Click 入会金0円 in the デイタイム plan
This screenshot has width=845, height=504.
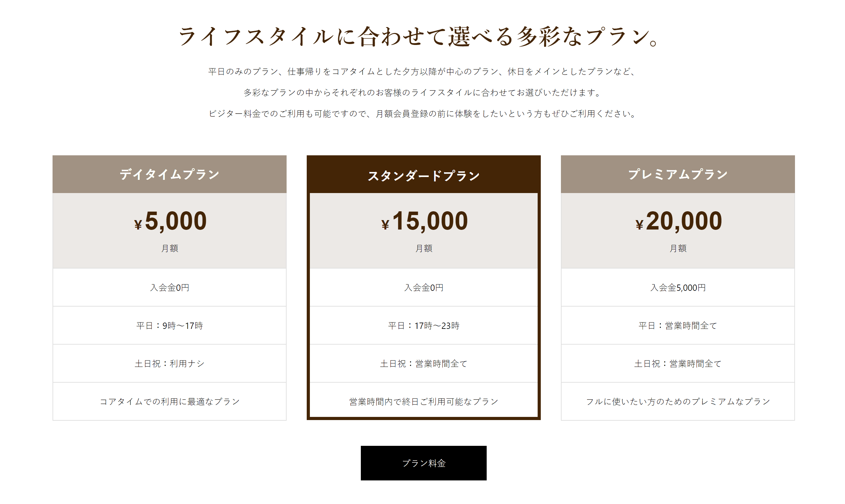[x=170, y=288]
